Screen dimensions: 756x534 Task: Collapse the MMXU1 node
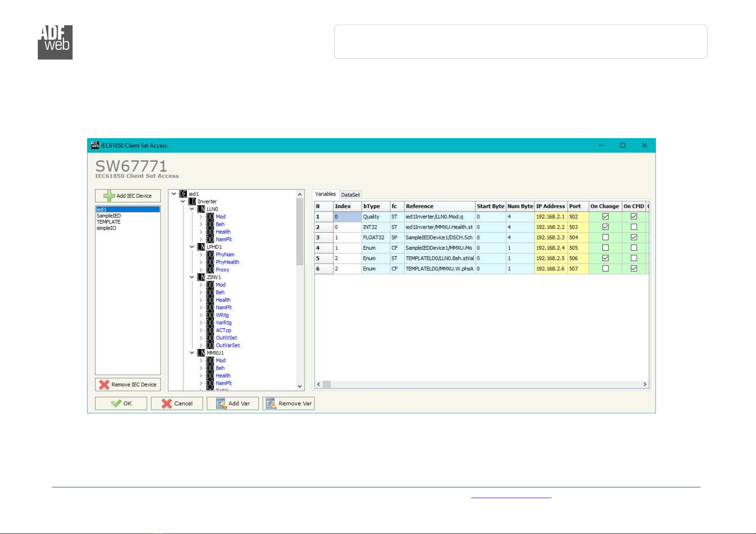coord(192,353)
